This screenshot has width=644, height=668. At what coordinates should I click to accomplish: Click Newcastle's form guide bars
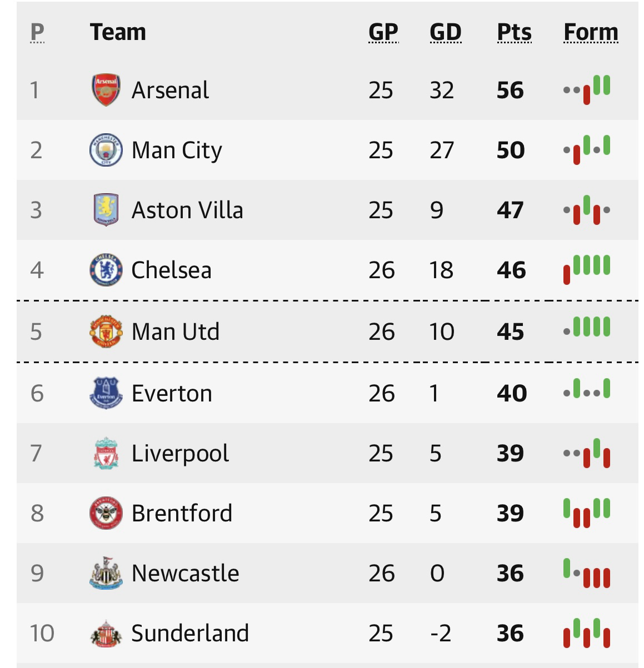[x=587, y=573]
